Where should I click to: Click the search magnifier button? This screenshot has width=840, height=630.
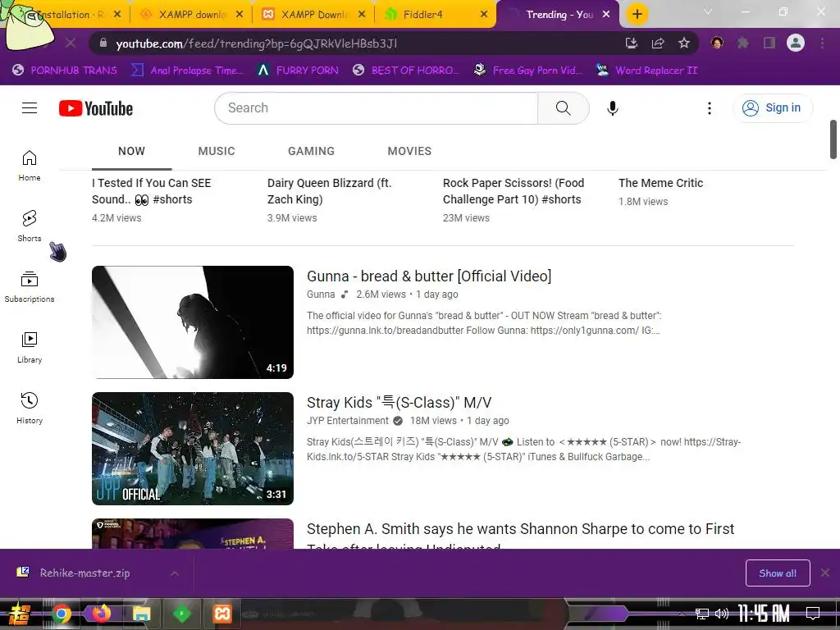[x=563, y=108]
